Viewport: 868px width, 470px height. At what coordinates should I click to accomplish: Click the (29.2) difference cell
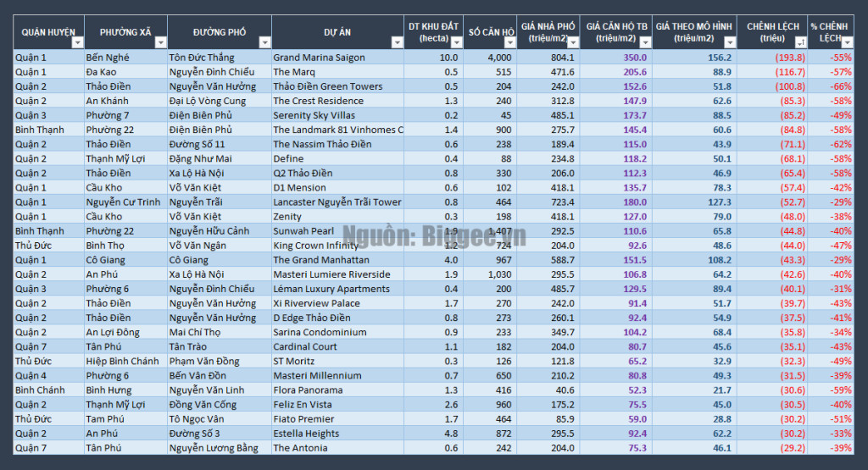click(x=772, y=447)
